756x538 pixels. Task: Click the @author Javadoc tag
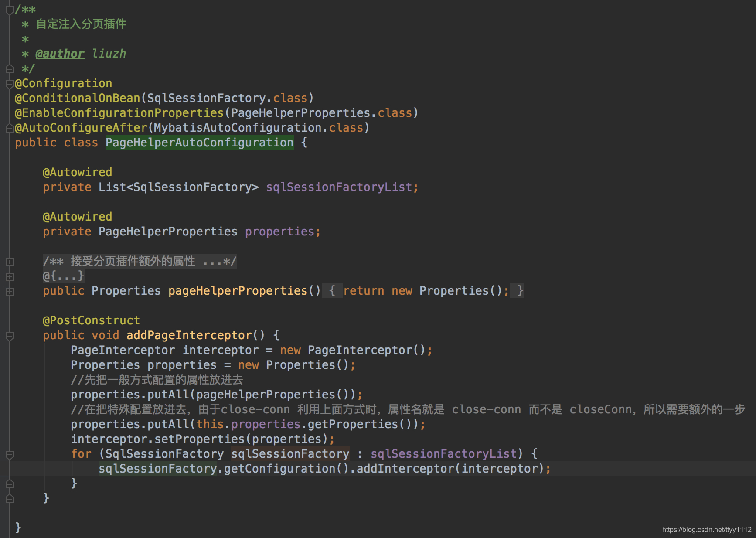(60, 54)
